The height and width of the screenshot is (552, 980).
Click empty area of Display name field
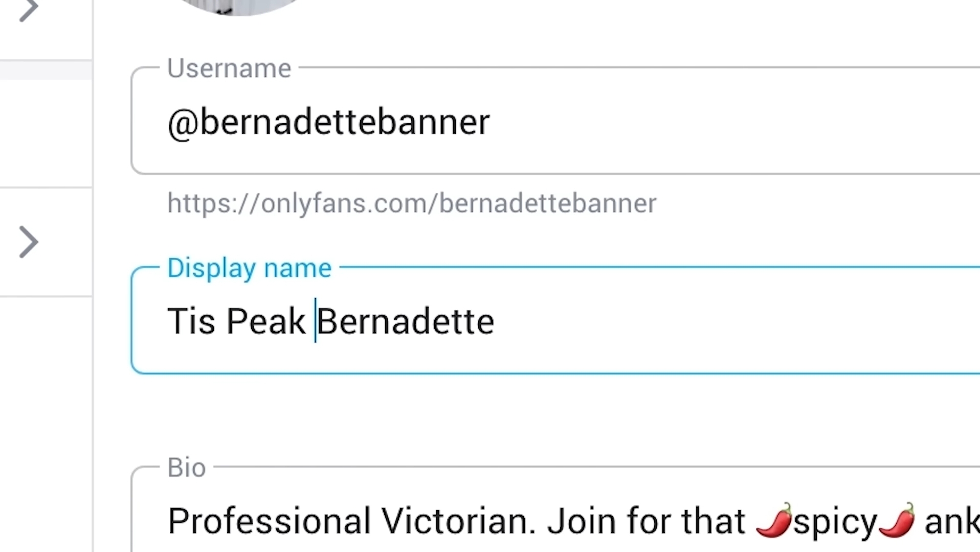[737, 321]
